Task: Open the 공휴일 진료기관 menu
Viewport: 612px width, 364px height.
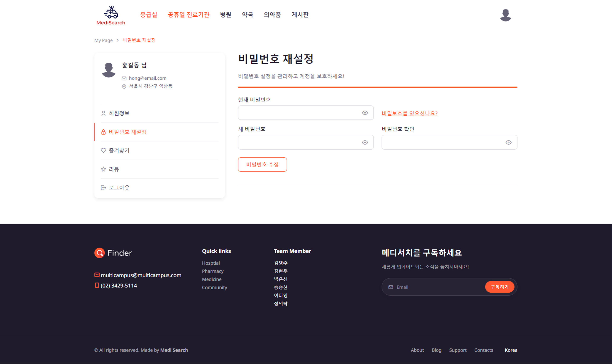Action: point(188,15)
